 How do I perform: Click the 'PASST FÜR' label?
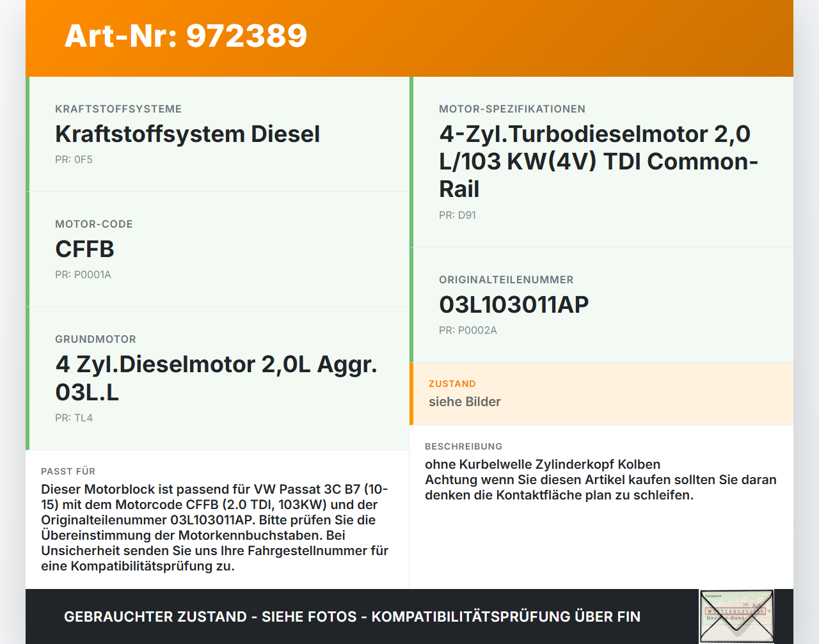68,471
